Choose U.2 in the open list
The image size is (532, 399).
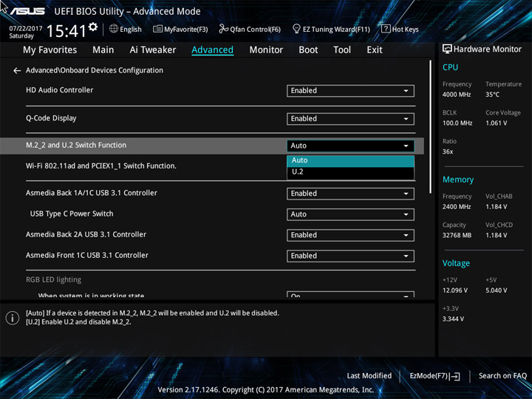350,172
